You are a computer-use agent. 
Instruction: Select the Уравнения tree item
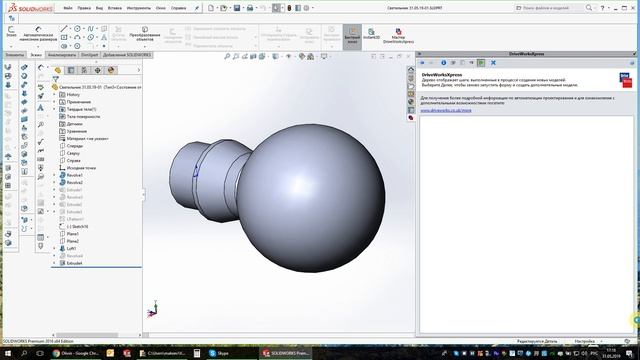point(77,131)
